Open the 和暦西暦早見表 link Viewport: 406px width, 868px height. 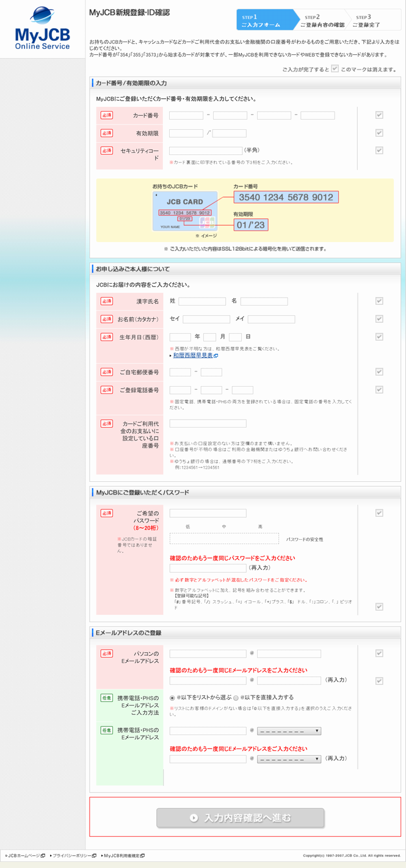192,356
